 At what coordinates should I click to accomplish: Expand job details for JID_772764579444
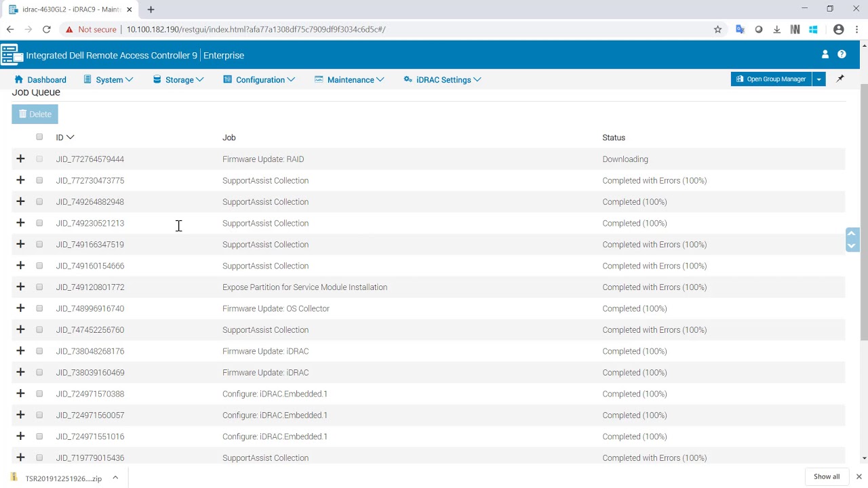pos(20,159)
